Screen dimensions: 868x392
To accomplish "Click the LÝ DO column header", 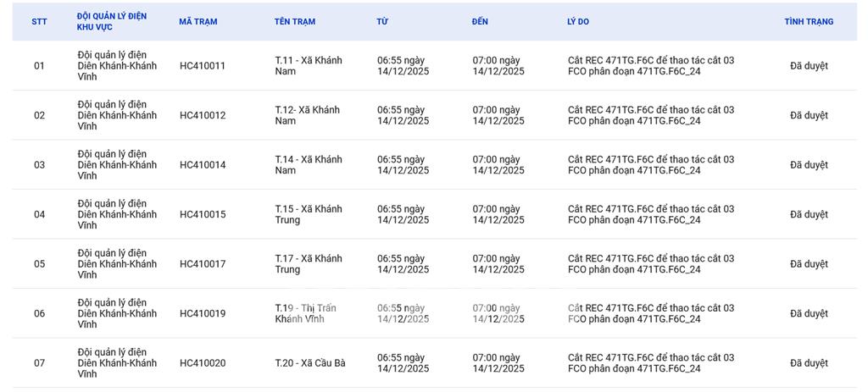I will [578, 22].
